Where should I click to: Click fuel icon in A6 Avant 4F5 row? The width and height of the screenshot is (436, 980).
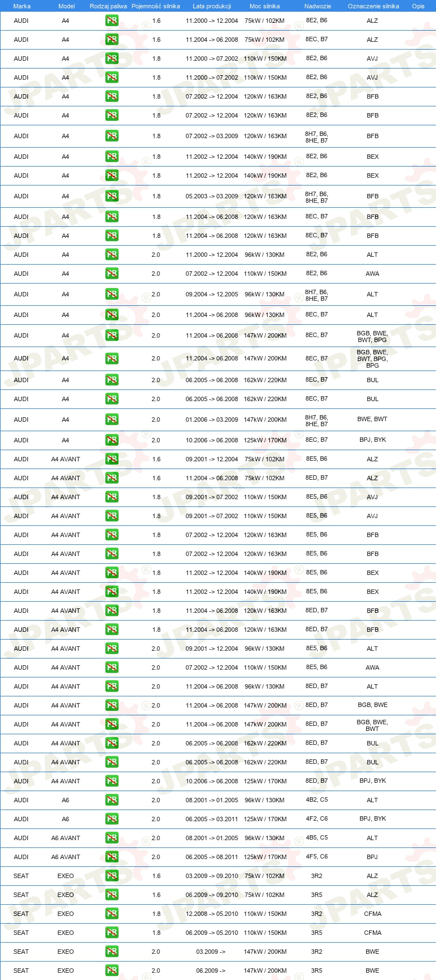(112, 857)
